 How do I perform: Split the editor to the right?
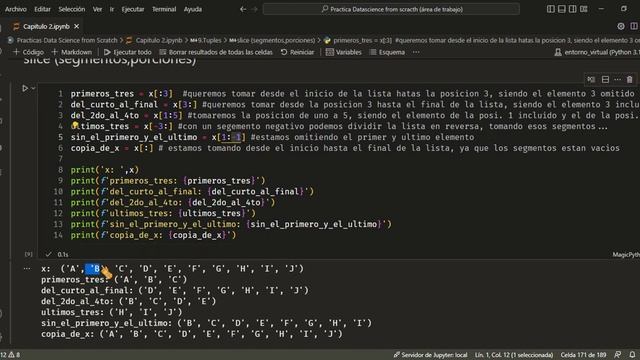634,26
